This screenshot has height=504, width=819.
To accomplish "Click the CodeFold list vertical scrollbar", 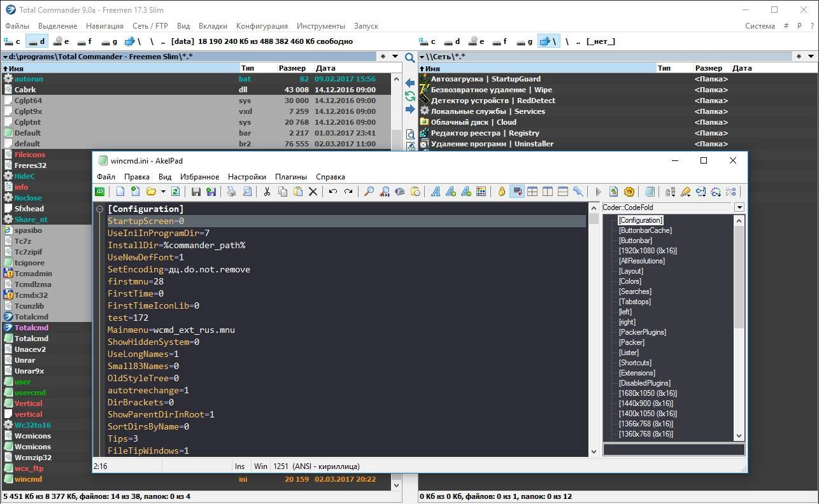I will 739,328.
